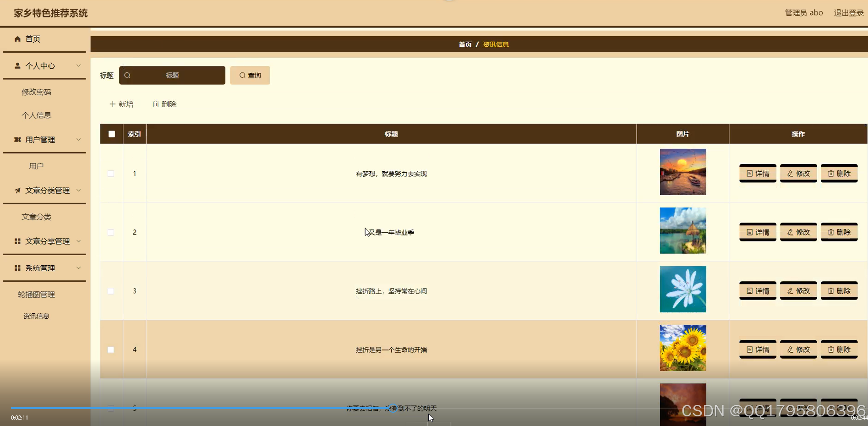Screen dimensions: 868x426
Task: Collapse the 系统管理 section
Action: click(78, 268)
